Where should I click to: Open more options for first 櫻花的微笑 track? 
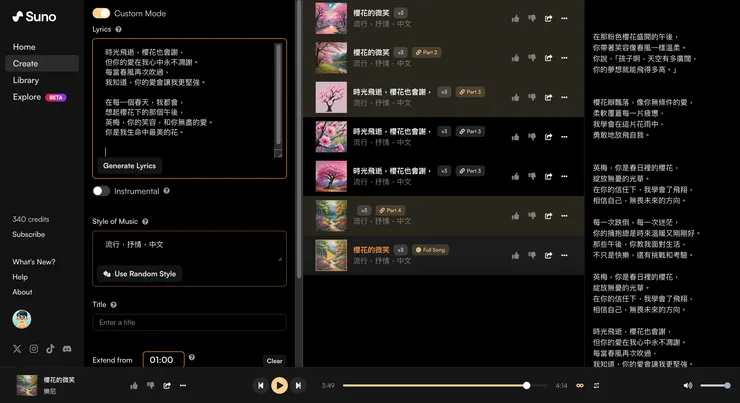pyautogui.click(x=564, y=18)
